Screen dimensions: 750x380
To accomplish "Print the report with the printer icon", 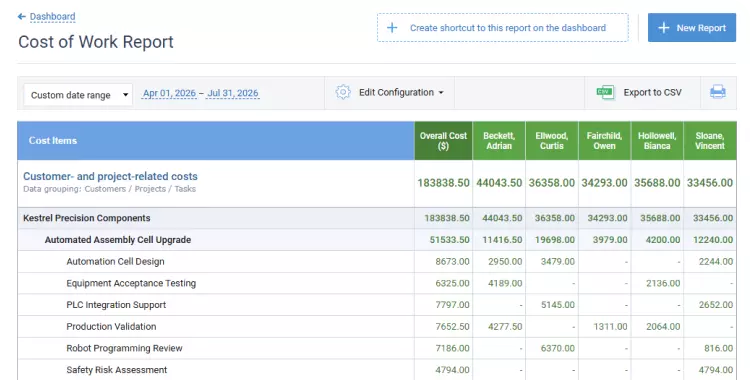I will pos(717,92).
